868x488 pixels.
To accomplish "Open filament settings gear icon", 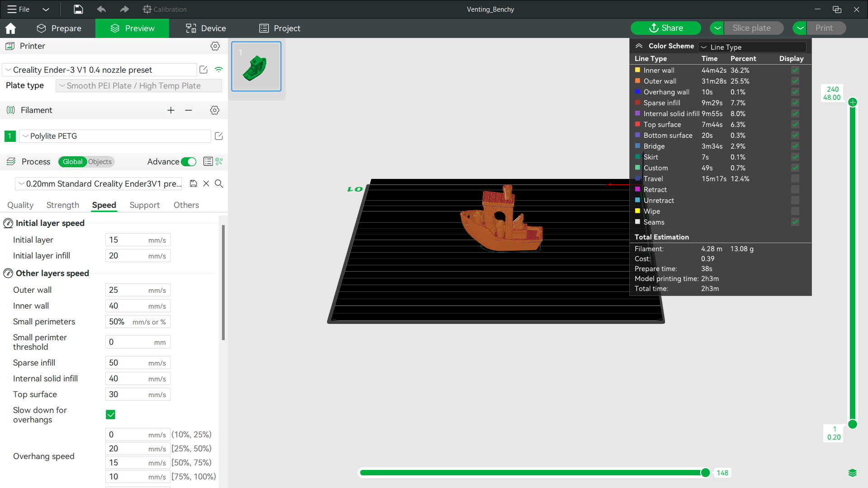I will (x=215, y=110).
